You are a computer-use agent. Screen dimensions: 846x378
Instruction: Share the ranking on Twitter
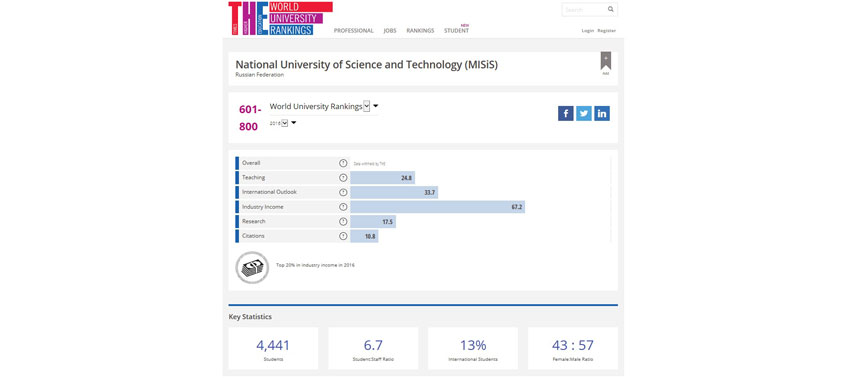click(x=584, y=113)
